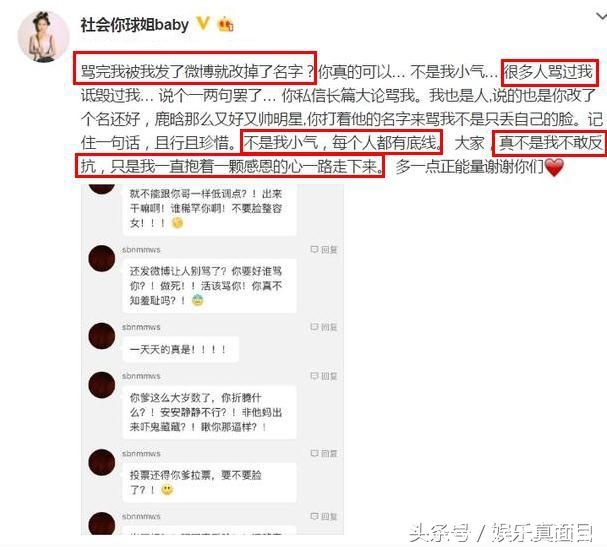Reply to the 你爹这么大岁数了 message
Viewport: 607px width, 550px height.
324,376
